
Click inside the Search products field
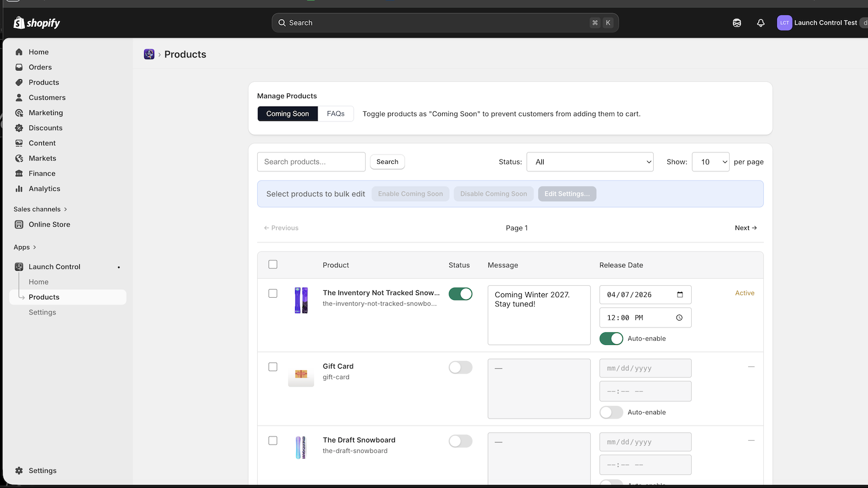click(x=311, y=162)
